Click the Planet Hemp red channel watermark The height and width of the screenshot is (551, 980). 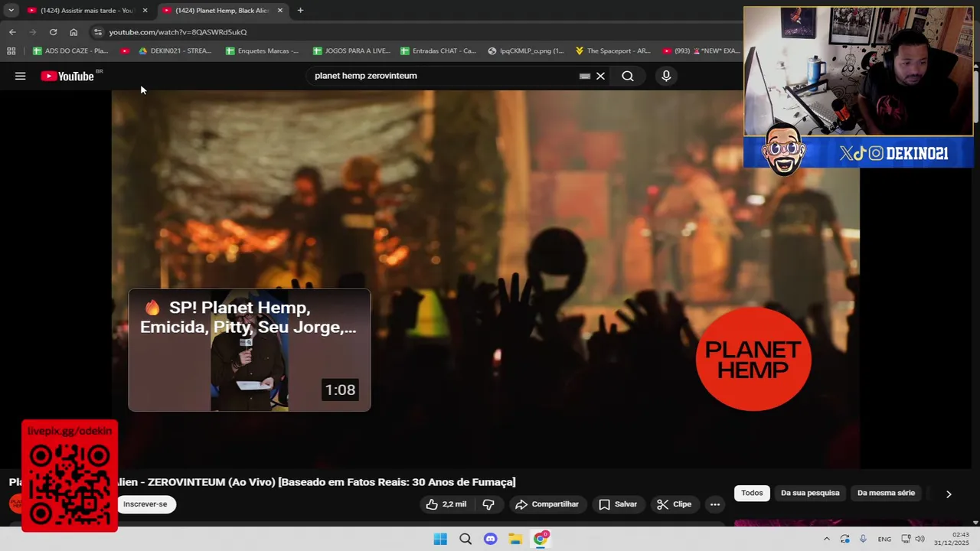(753, 360)
